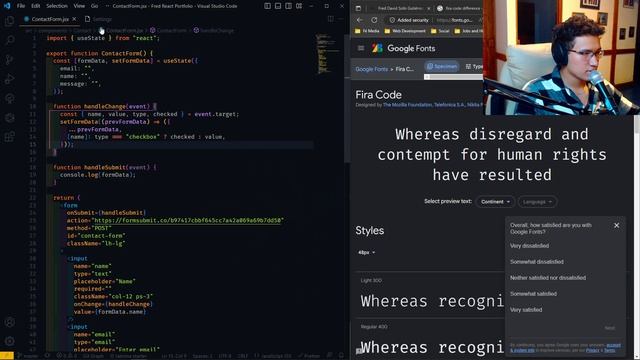Open the Source Control view
Image resolution: width=640 pixels, height=360 pixels.
(x=9, y=60)
